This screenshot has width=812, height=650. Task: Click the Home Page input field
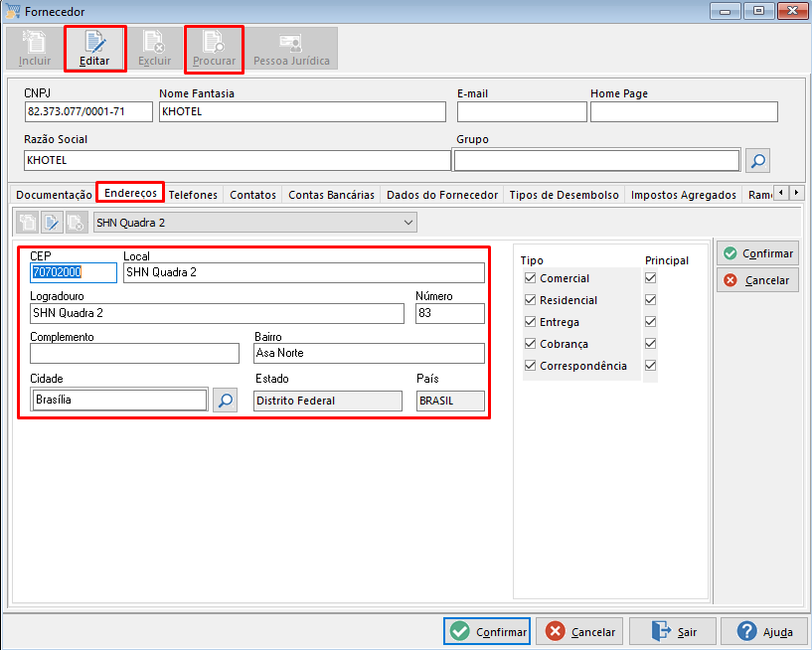pos(684,112)
